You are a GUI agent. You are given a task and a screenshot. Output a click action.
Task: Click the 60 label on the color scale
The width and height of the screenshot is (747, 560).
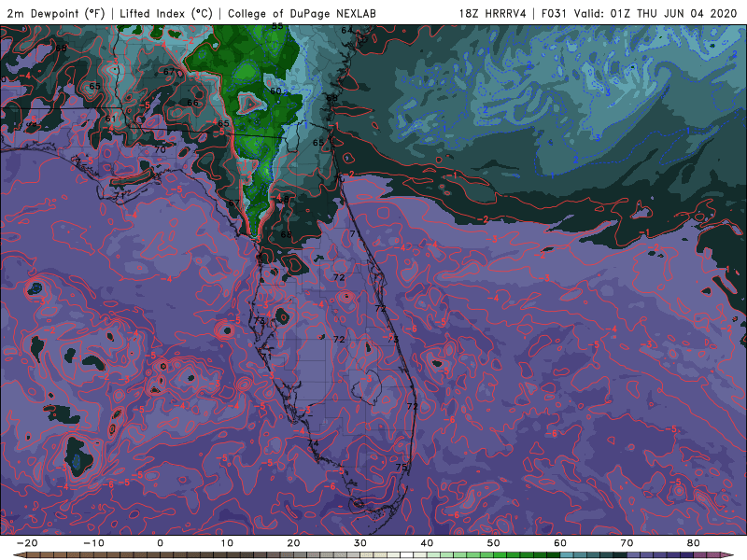(560, 543)
